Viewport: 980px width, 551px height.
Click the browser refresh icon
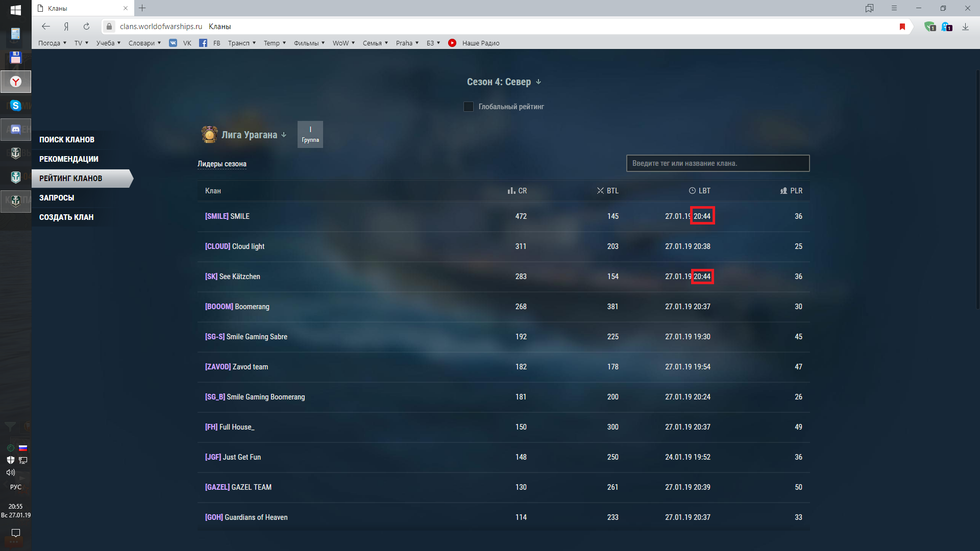[86, 27]
